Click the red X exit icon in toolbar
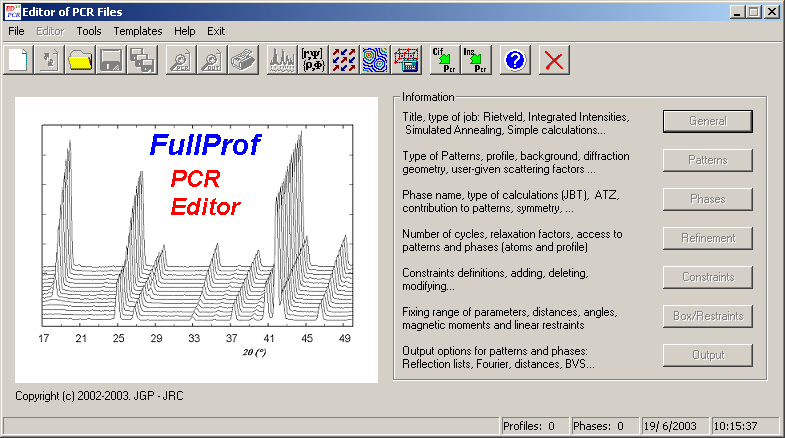785x438 pixels. pyautogui.click(x=554, y=60)
